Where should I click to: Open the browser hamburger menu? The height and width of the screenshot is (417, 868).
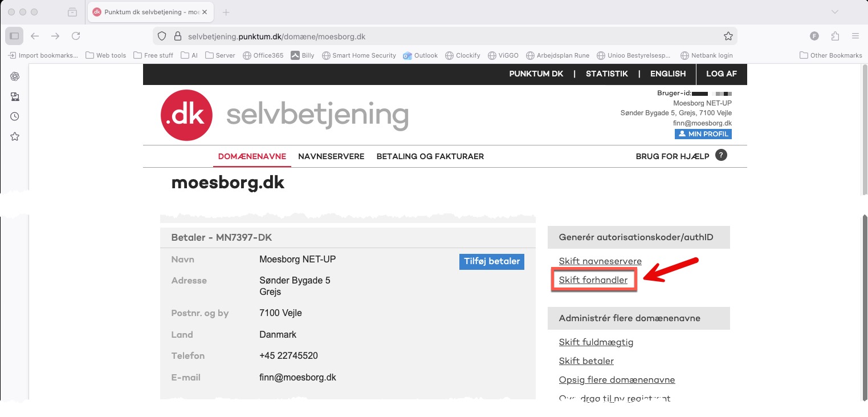click(855, 36)
